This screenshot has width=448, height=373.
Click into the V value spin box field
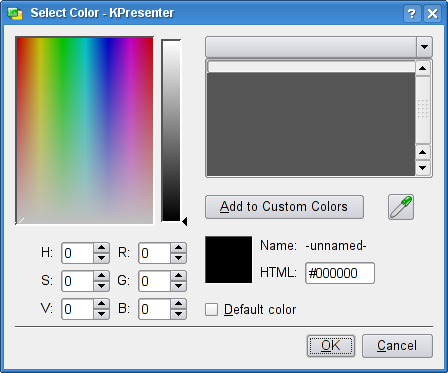tap(77, 309)
